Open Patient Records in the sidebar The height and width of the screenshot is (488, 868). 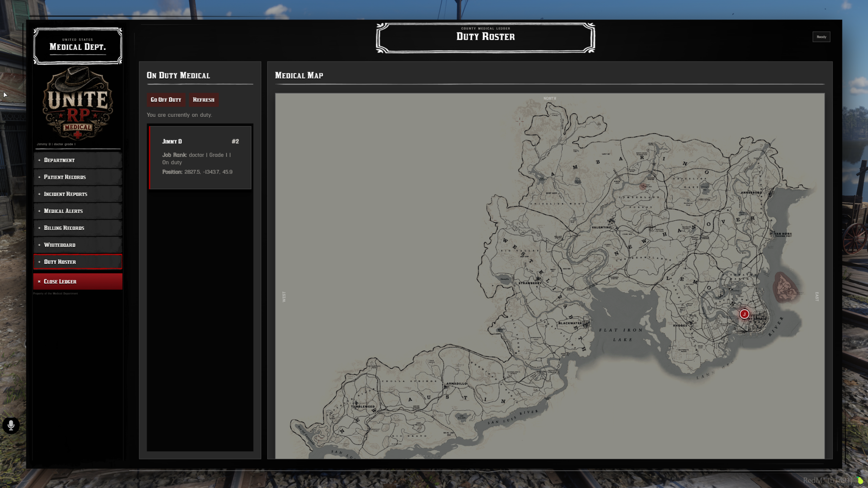(x=78, y=177)
